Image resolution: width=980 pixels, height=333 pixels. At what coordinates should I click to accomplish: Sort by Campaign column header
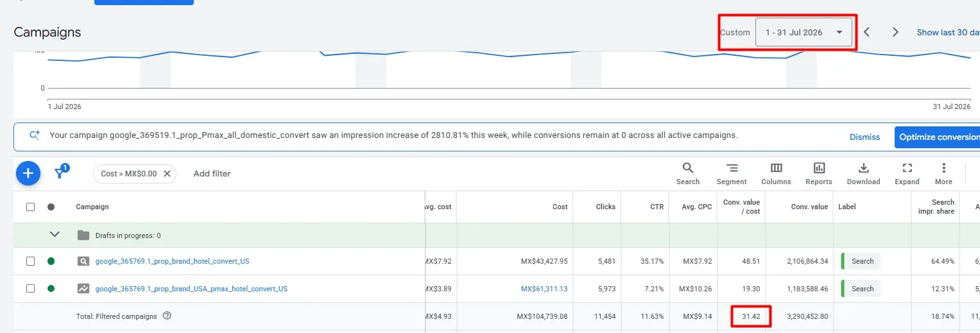[92, 207]
